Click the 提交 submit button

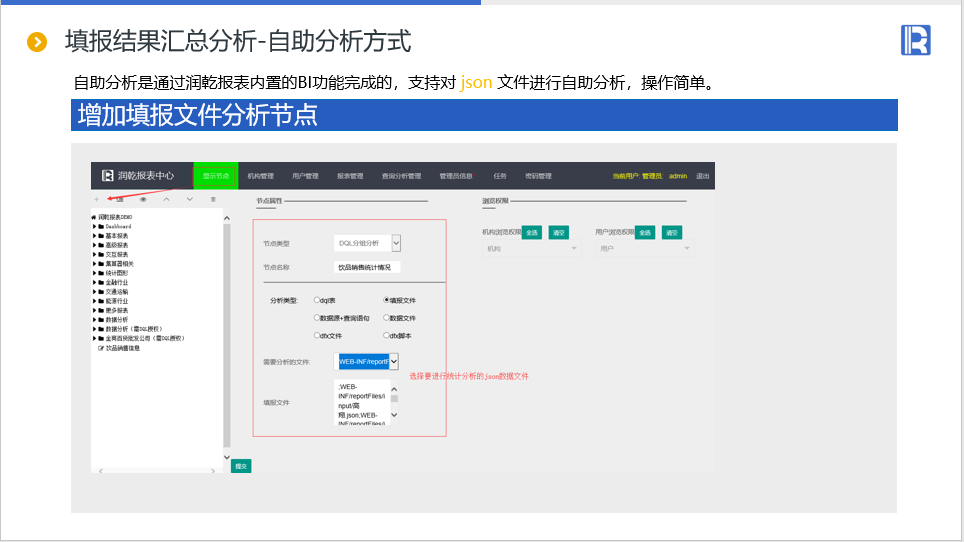240,465
